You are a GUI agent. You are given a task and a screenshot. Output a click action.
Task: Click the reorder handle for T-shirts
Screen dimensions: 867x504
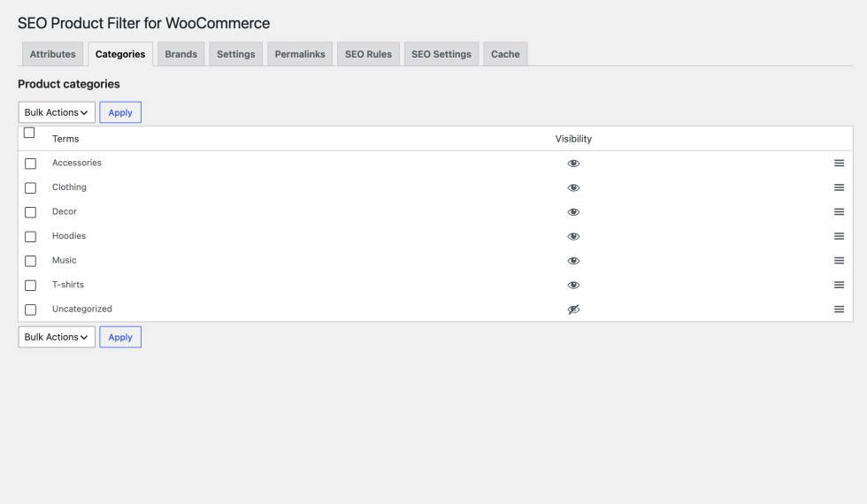click(839, 285)
